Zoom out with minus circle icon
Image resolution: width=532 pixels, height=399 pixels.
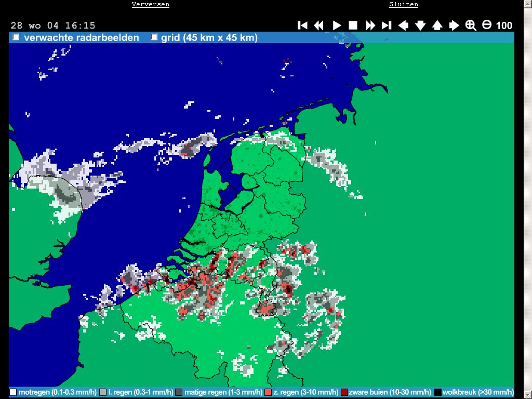[487, 25]
